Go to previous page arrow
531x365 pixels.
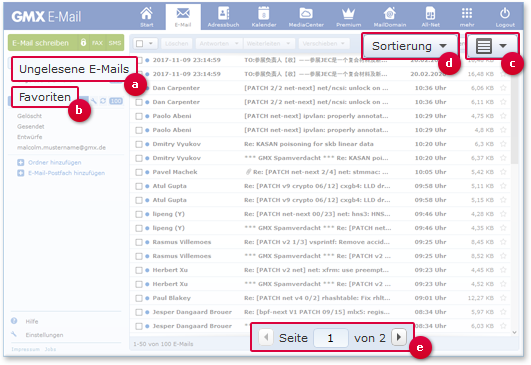(266, 337)
